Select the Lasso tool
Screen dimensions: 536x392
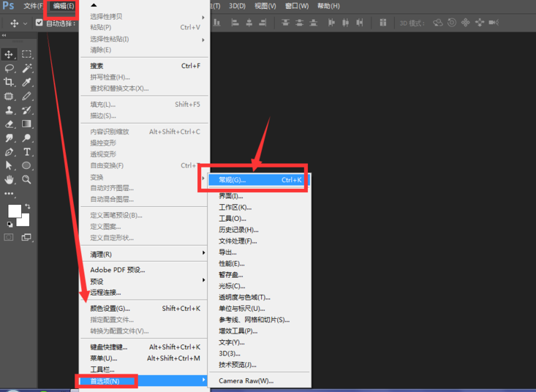coord(9,68)
